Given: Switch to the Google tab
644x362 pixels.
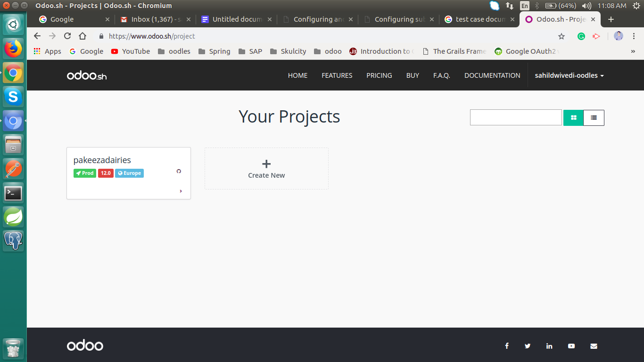Looking at the screenshot, I should click(x=74, y=19).
